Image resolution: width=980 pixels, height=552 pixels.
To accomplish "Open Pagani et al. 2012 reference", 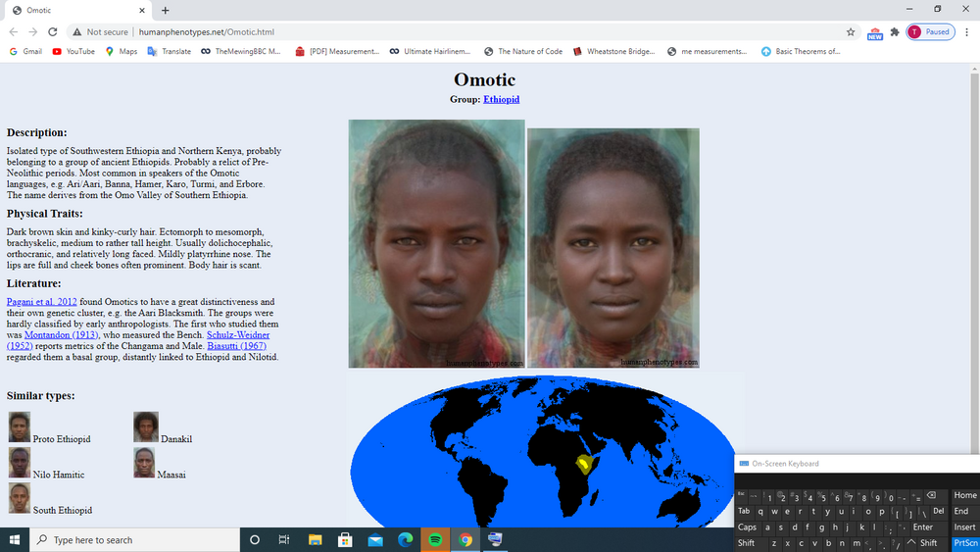I will (42, 301).
